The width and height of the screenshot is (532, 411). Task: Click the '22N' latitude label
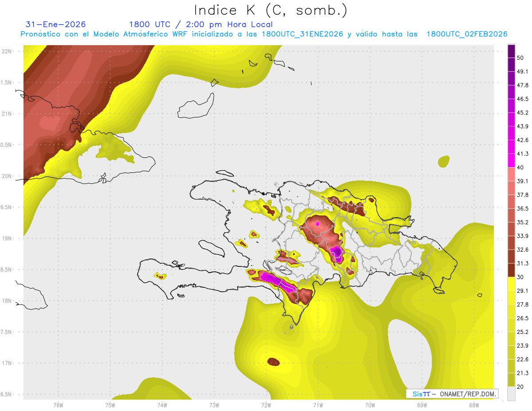point(7,51)
